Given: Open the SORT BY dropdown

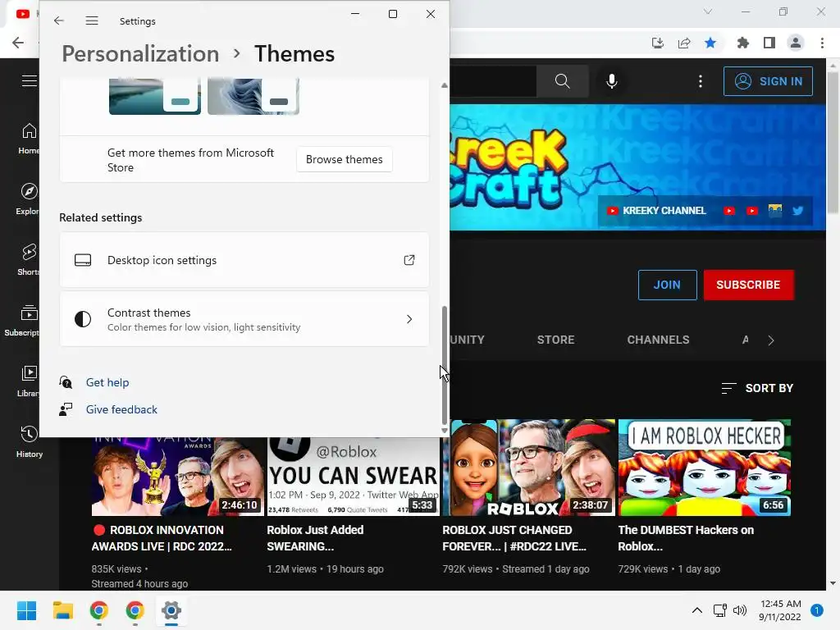Looking at the screenshot, I should point(757,388).
